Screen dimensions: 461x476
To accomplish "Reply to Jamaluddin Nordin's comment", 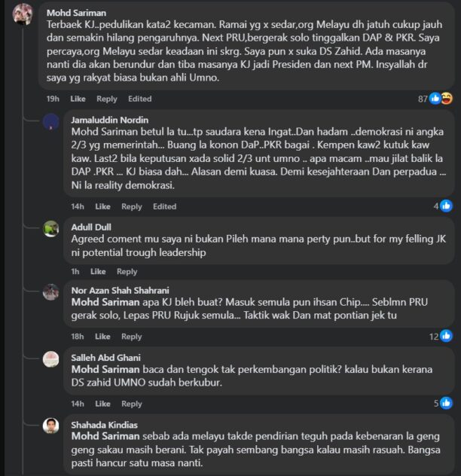I will click(131, 206).
